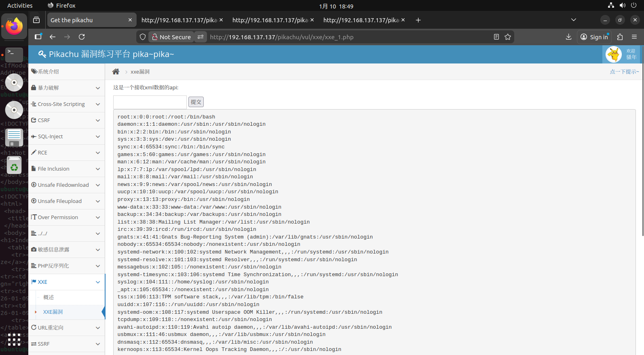Open the extensions puzzle icon
Screen dimensions: 644x355
[x=620, y=37]
